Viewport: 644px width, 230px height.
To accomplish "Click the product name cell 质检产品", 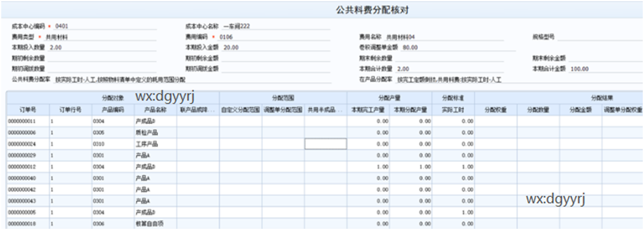I will point(155,133).
